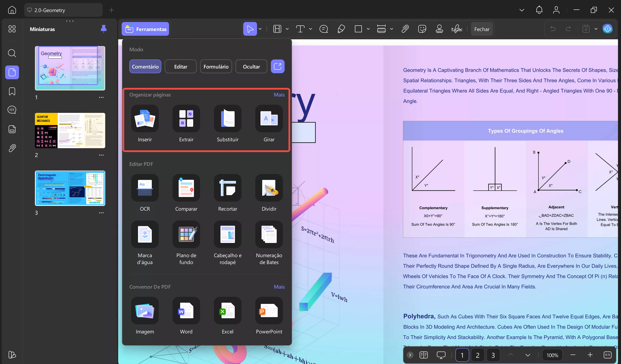
Task: Open the Ferramentas menu
Action: [x=145, y=29]
